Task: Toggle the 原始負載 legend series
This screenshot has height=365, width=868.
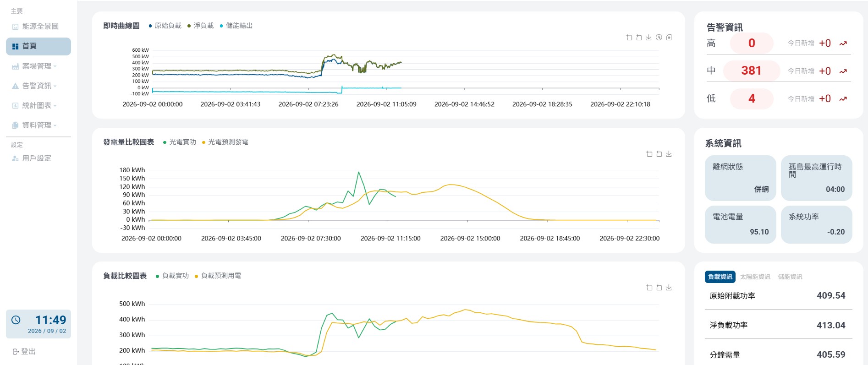Action: click(x=165, y=26)
